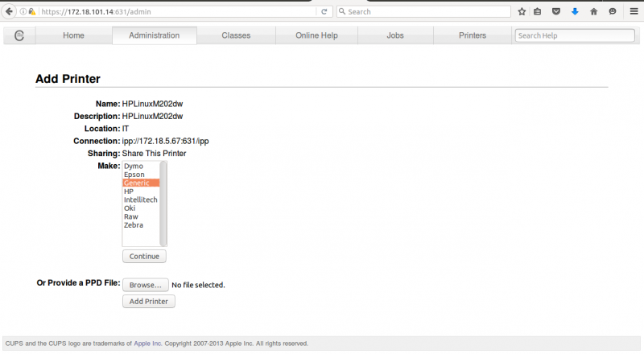
Task: Focus the Search Help field
Action: 575,35
